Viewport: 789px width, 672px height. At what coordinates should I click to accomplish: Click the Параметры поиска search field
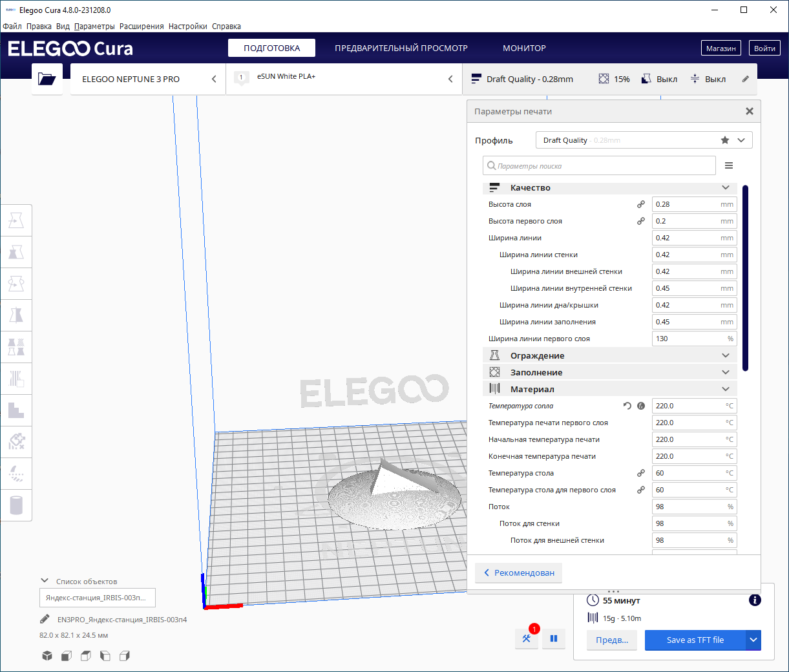point(599,165)
